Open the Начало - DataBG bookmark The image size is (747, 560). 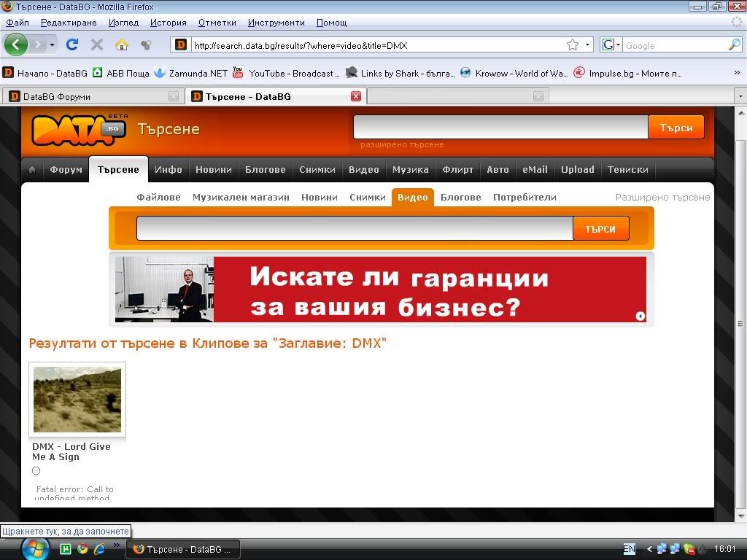click(x=45, y=73)
